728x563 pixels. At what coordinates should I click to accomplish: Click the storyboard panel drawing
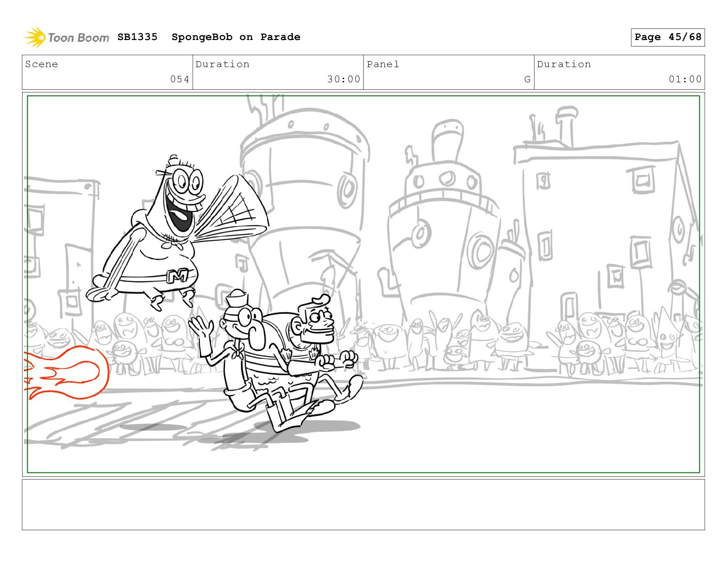[363, 284]
